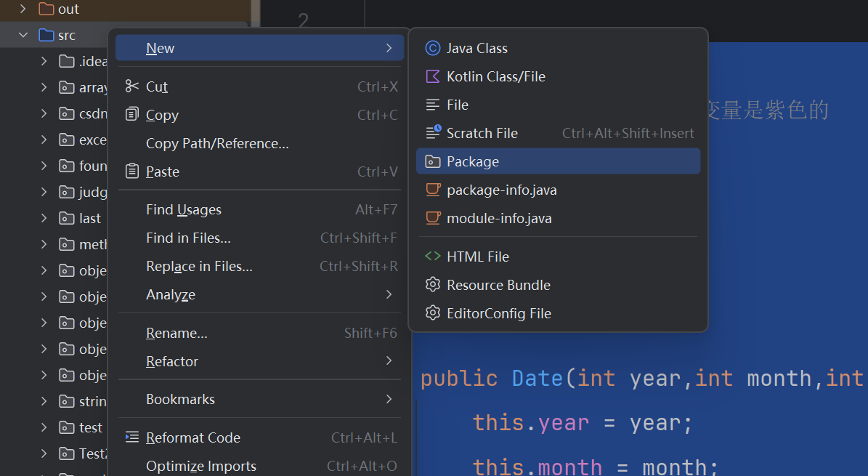Click the File lines icon

(x=432, y=105)
